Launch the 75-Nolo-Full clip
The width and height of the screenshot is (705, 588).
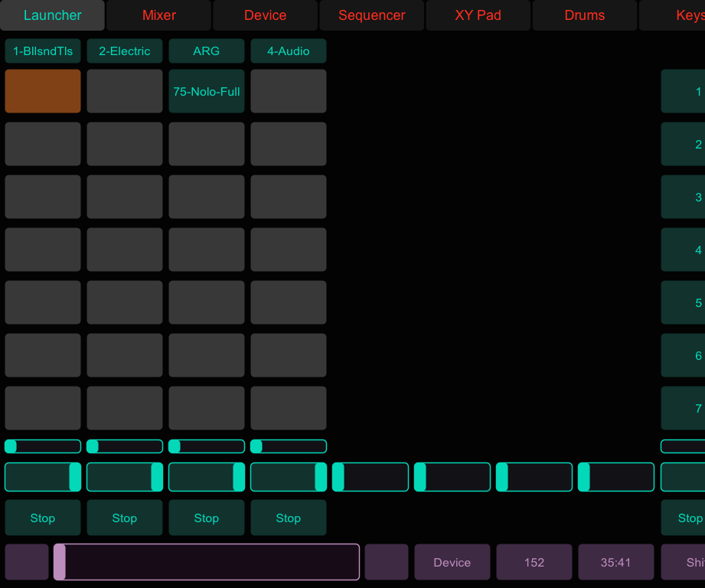206,90
